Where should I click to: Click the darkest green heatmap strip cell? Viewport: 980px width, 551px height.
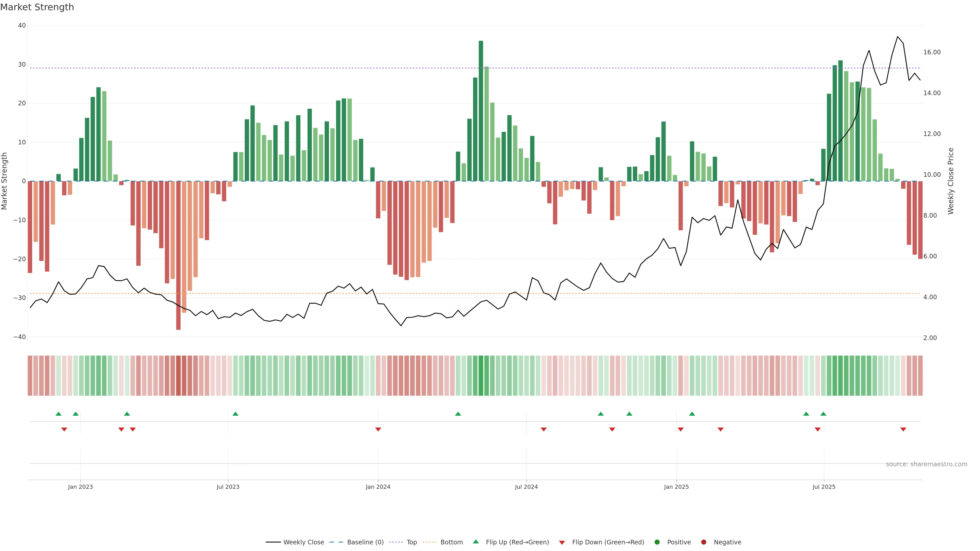click(481, 375)
